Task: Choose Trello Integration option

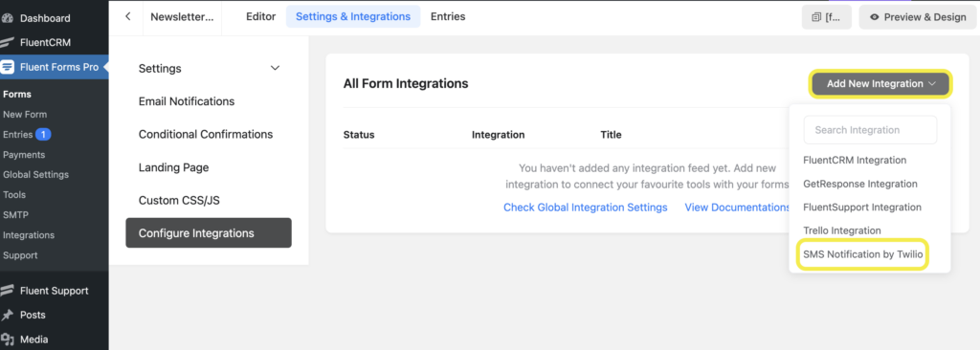Action: click(842, 230)
